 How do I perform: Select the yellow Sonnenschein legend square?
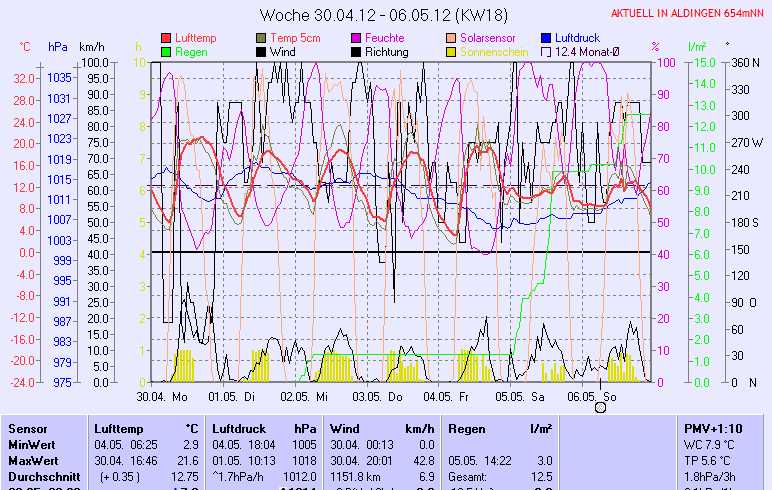pos(451,51)
